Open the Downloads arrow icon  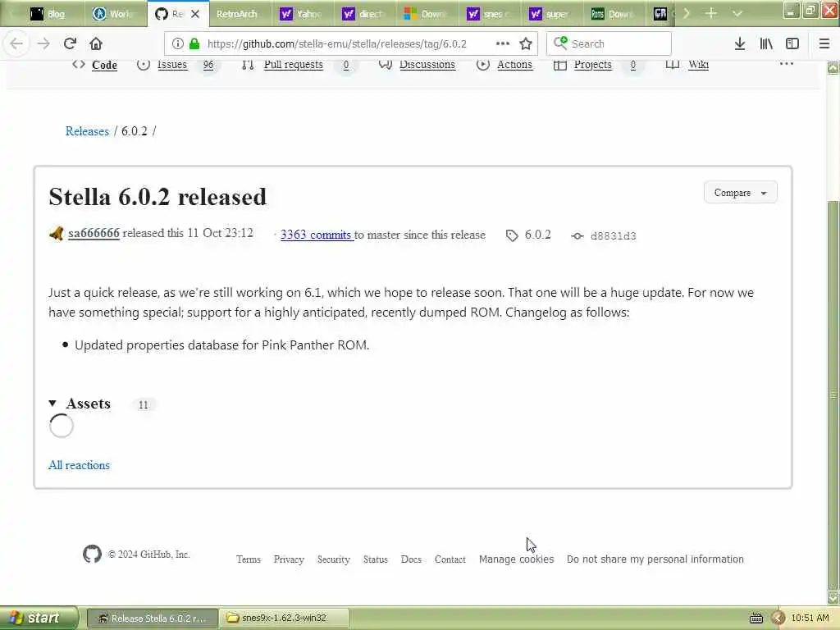[740, 43]
